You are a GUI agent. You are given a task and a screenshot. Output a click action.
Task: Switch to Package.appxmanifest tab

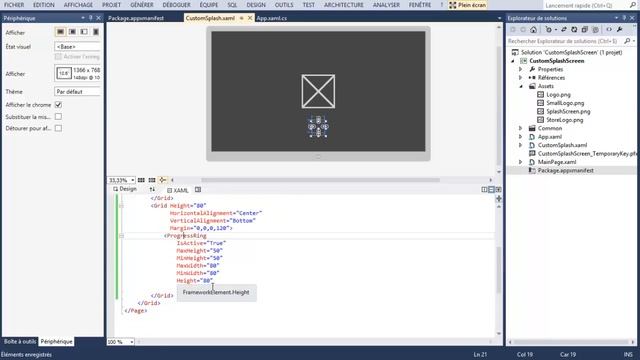tap(136, 18)
